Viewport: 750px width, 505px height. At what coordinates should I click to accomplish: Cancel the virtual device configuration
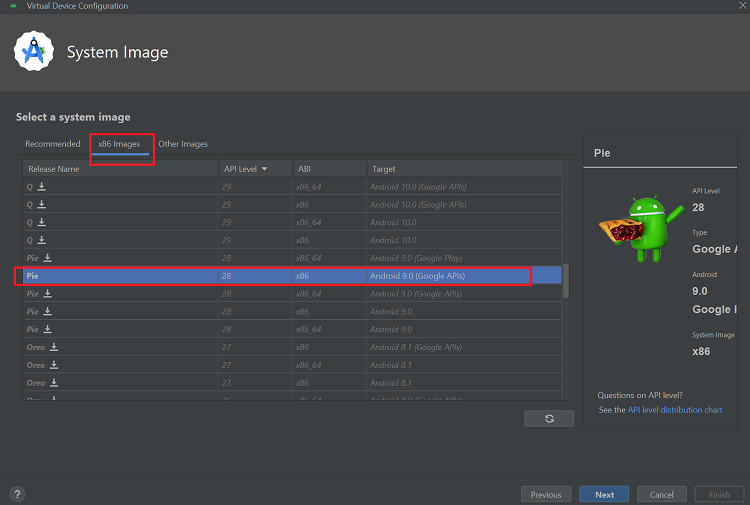click(662, 494)
